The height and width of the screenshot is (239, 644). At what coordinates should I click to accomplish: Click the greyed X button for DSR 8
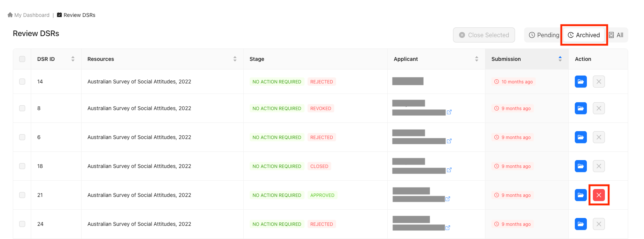[x=599, y=108]
